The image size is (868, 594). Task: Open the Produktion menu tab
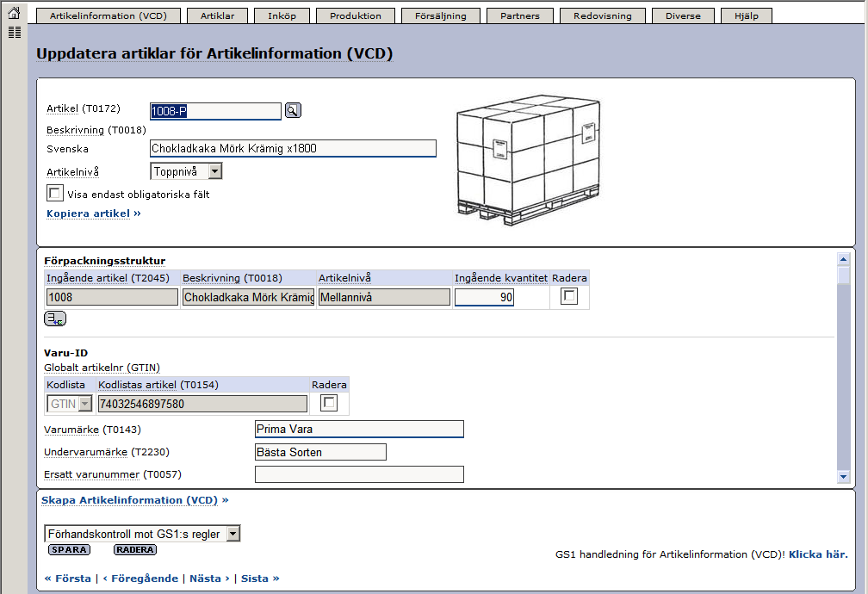(356, 16)
